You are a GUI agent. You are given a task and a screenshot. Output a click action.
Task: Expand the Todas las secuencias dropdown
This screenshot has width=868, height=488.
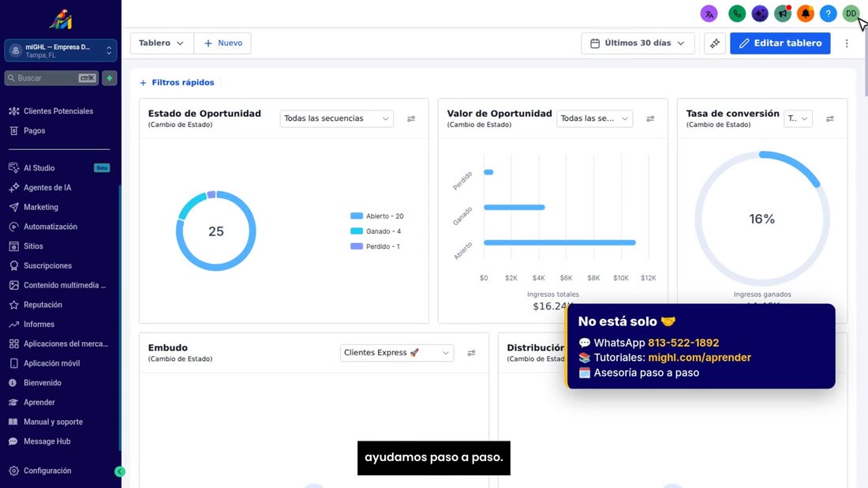point(337,118)
